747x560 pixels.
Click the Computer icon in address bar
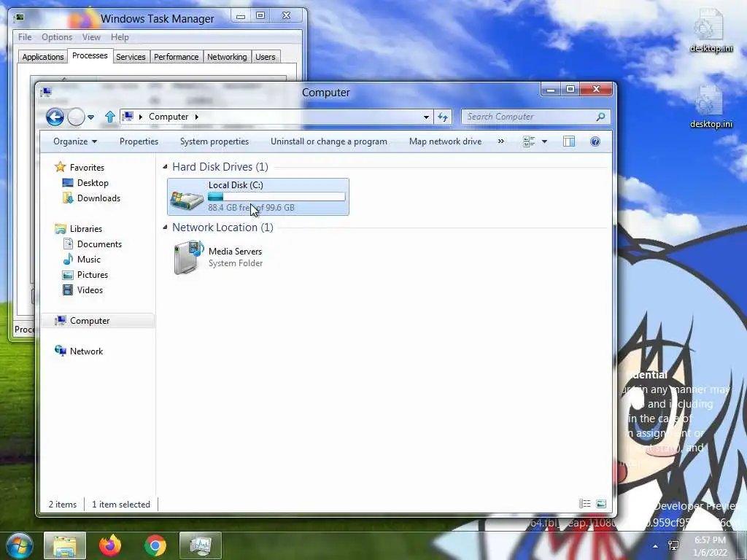[x=128, y=117]
